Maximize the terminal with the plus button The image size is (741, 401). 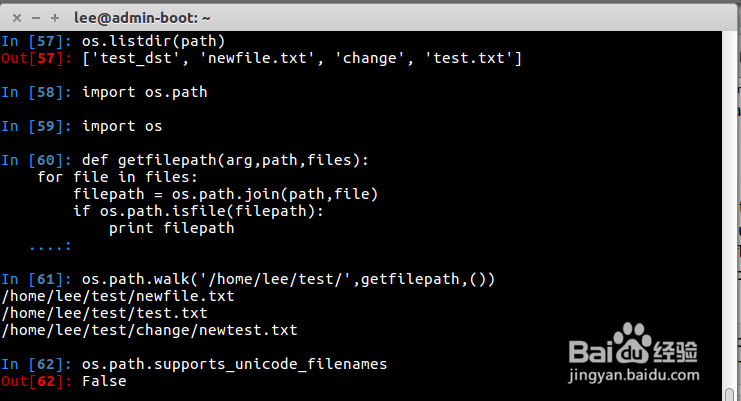pyautogui.click(x=54, y=17)
